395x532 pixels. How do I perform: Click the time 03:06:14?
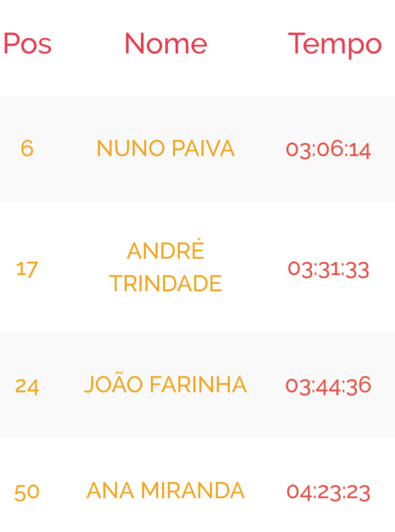click(x=328, y=149)
